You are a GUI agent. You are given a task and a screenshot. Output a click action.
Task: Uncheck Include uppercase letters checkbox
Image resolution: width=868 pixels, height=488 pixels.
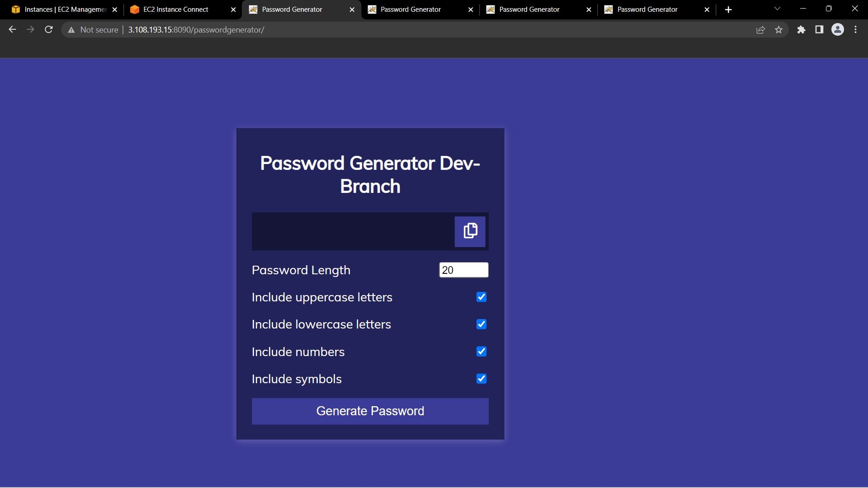pyautogui.click(x=481, y=297)
